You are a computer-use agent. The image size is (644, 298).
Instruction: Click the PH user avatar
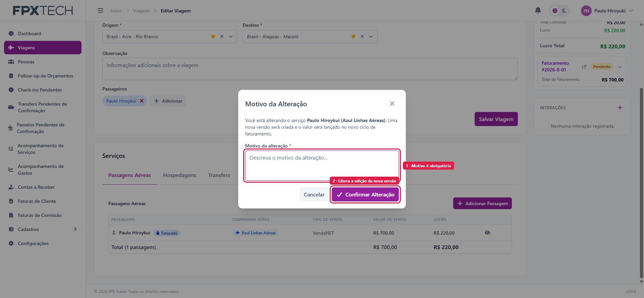(586, 11)
